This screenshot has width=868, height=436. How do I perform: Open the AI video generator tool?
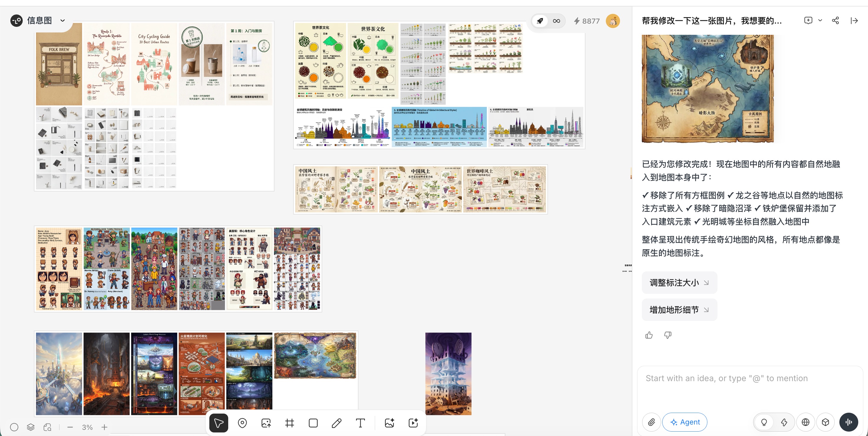[413, 423]
